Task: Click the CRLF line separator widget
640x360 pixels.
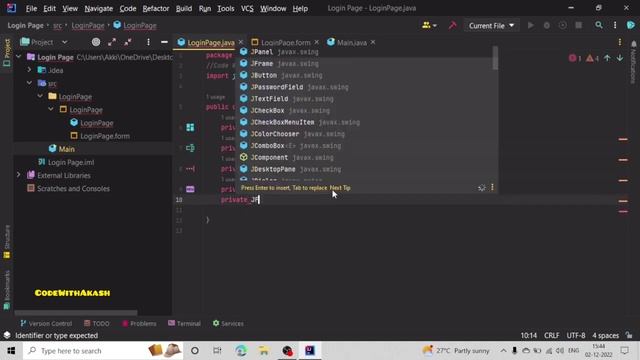Action: [x=551, y=336]
